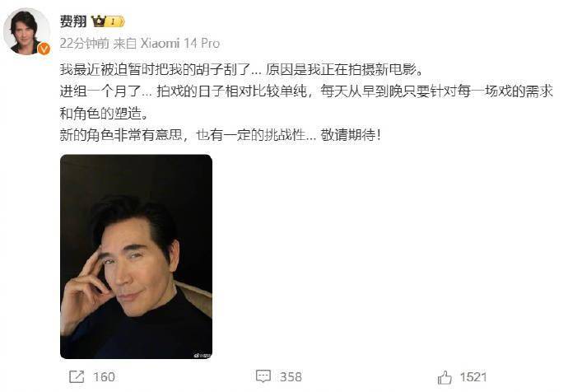Viewport: 568px width, 392px height.
Task: Click the comment count 358
Action: 291,377
